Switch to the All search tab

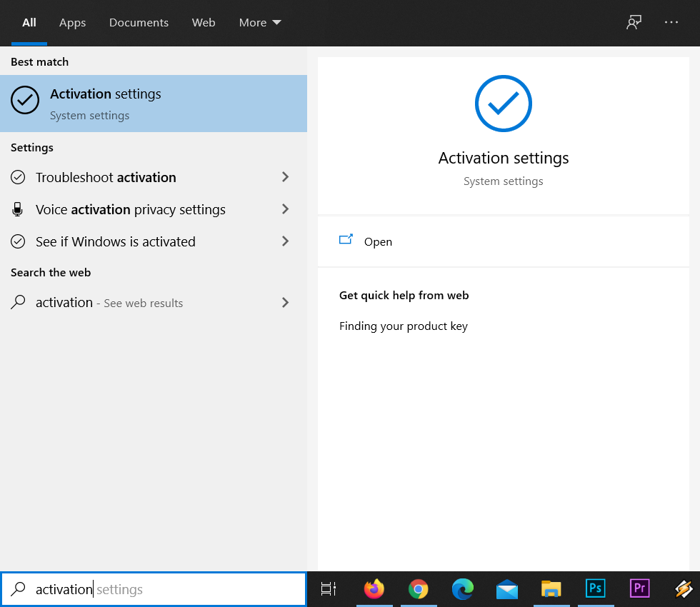pyautogui.click(x=29, y=22)
